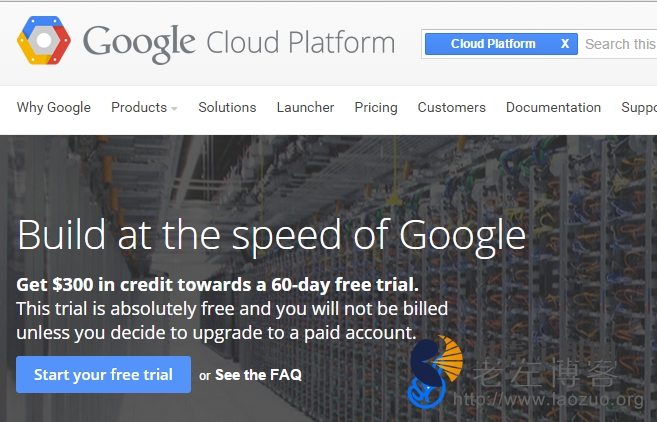Click the Google wordmark in the header
The image size is (657, 422).
tap(139, 43)
